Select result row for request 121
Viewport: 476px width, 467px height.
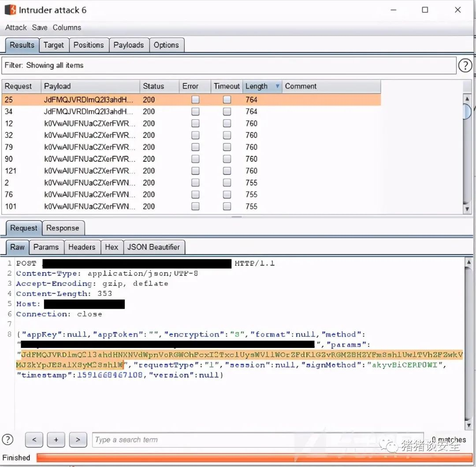tap(191, 171)
